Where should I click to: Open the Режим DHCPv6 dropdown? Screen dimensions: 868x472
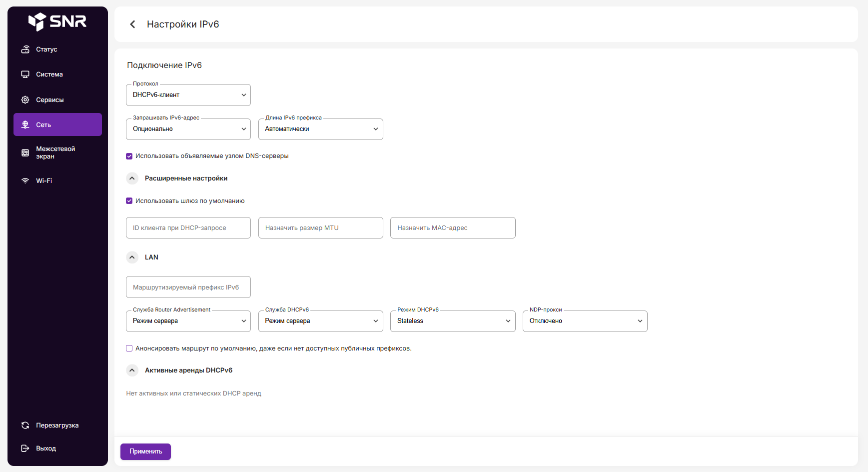click(452, 321)
